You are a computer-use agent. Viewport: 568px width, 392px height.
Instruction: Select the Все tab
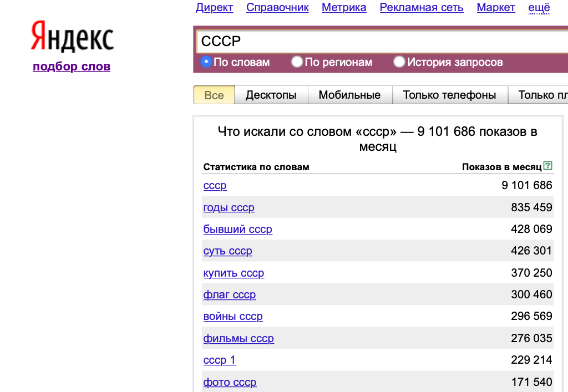[x=214, y=95]
